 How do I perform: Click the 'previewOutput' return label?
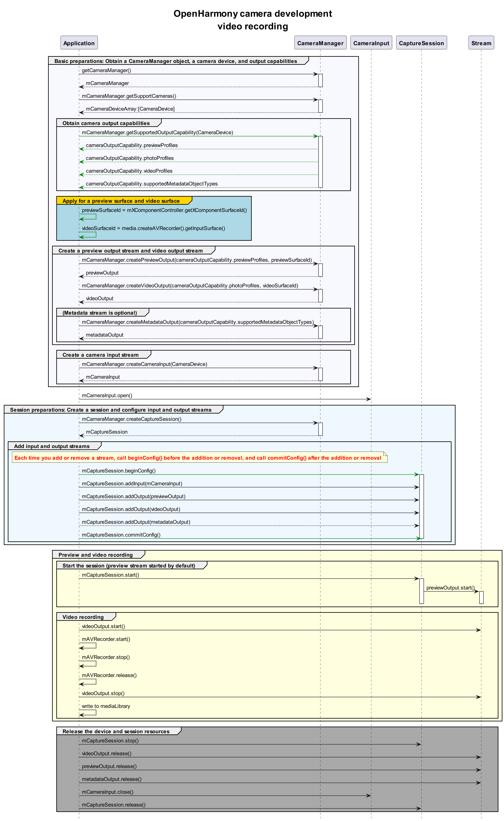(102, 273)
